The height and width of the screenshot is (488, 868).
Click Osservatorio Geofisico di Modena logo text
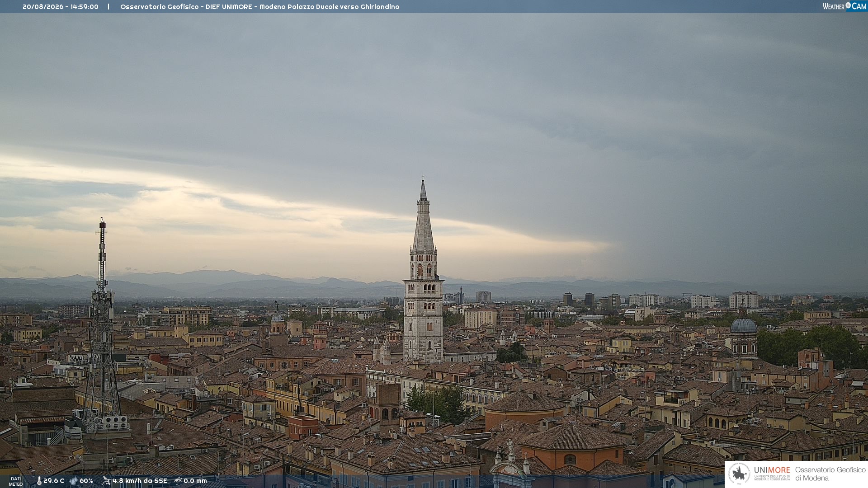coord(830,474)
